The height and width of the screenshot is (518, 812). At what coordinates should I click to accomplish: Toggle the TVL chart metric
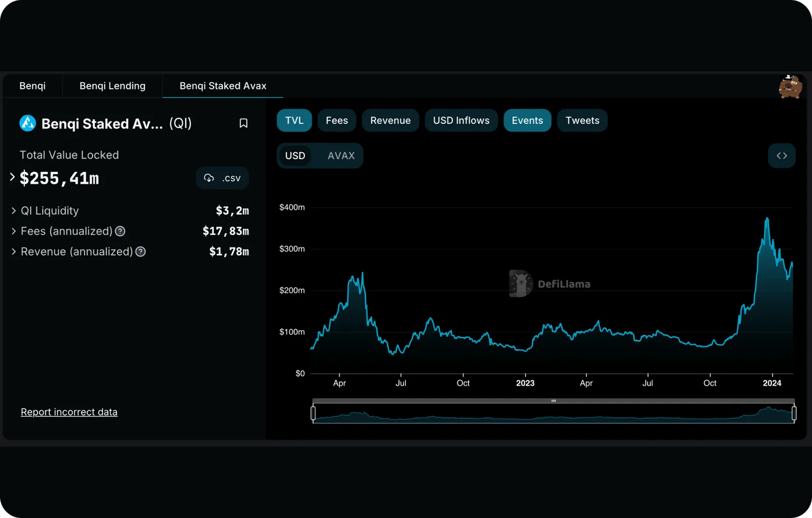click(294, 120)
